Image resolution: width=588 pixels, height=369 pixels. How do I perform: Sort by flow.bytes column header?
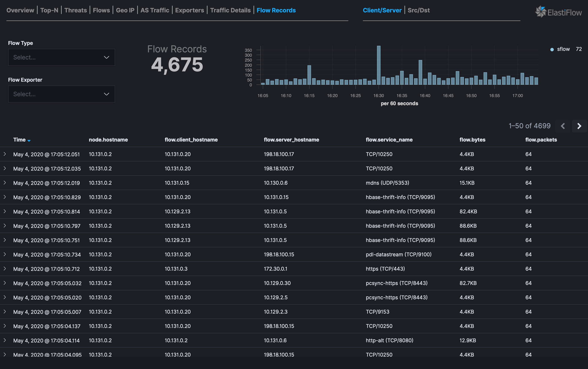tap(472, 140)
